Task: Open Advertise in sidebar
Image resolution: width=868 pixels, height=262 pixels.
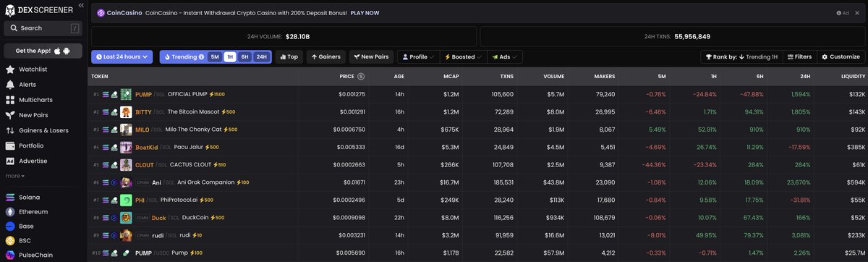Action: point(27,161)
